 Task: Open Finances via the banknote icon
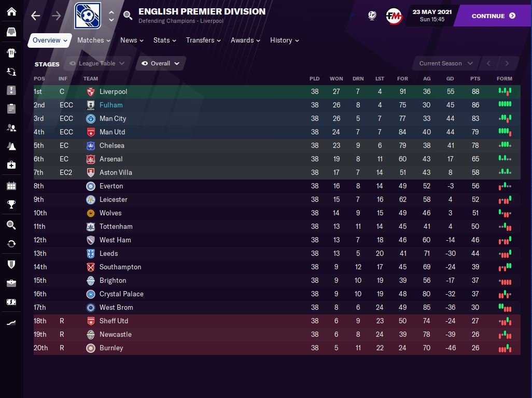[x=11, y=302]
